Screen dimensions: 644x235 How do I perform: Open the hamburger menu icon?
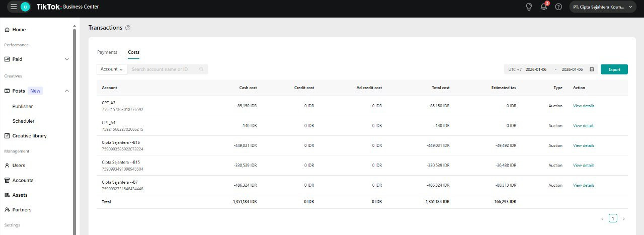click(x=14, y=7)
